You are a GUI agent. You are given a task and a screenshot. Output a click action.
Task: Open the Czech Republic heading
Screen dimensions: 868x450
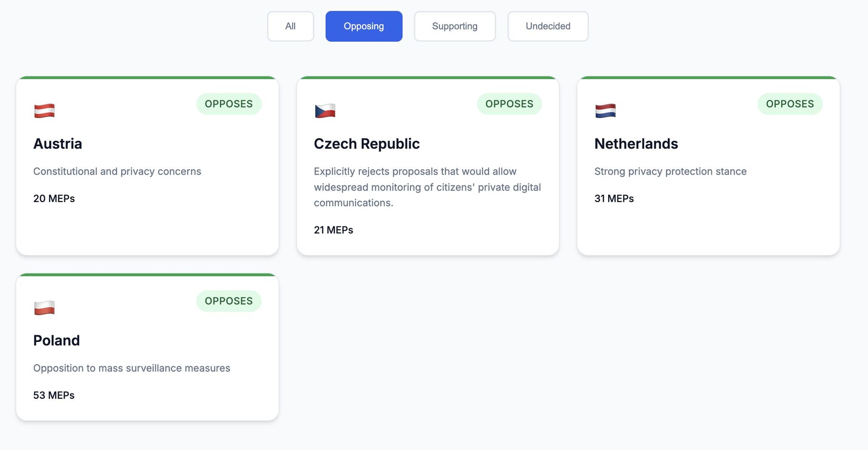pos(367,144)
